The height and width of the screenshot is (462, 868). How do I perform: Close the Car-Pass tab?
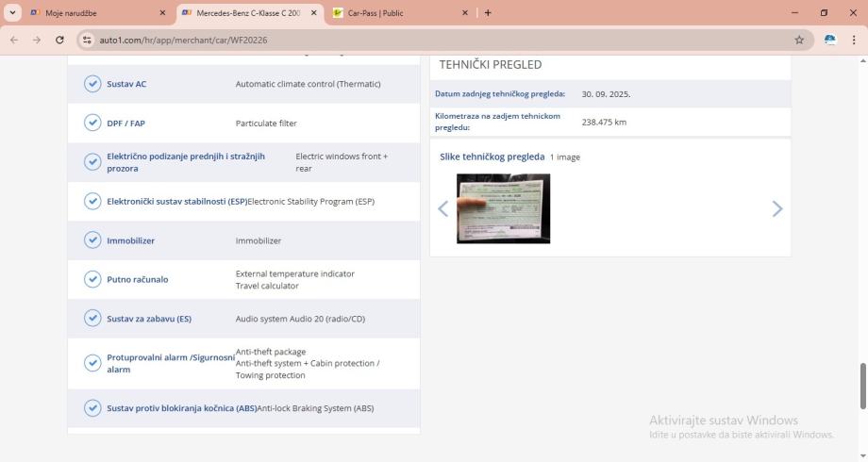[465, 12]
